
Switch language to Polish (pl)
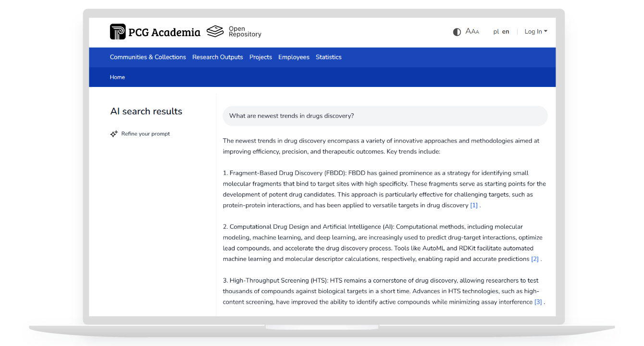click(496, 32)
